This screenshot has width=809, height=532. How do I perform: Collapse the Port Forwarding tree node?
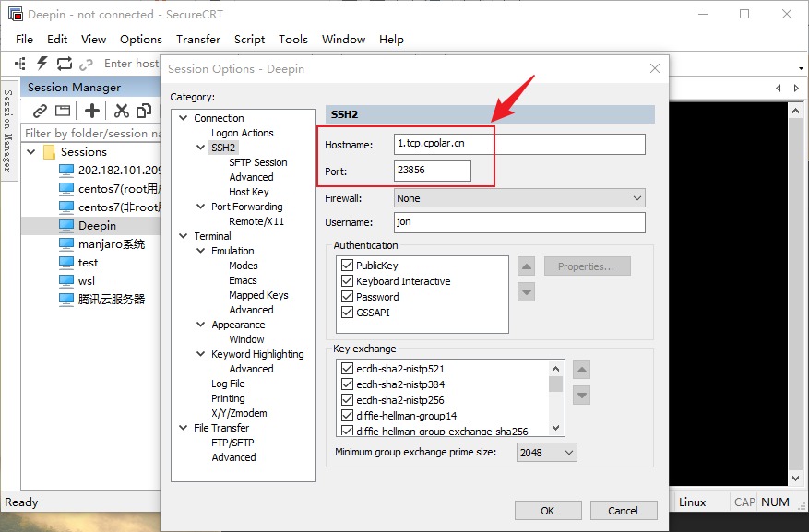point(201,207)
